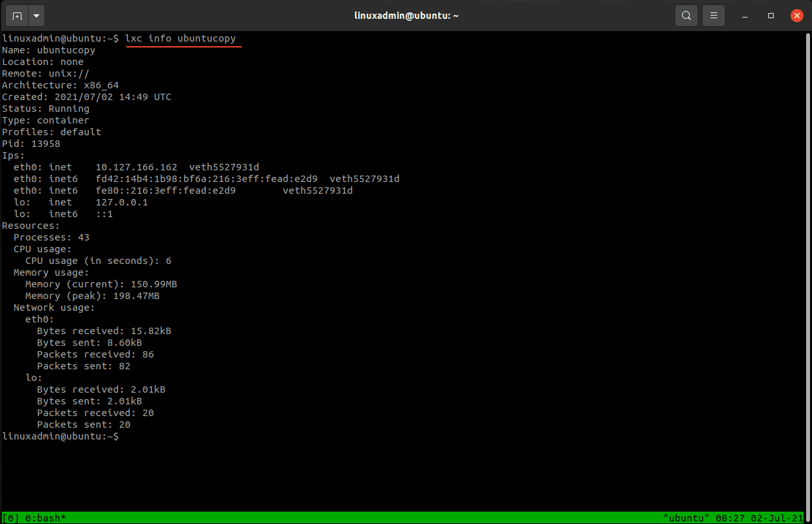Click the Created date line

pos(86,97)
